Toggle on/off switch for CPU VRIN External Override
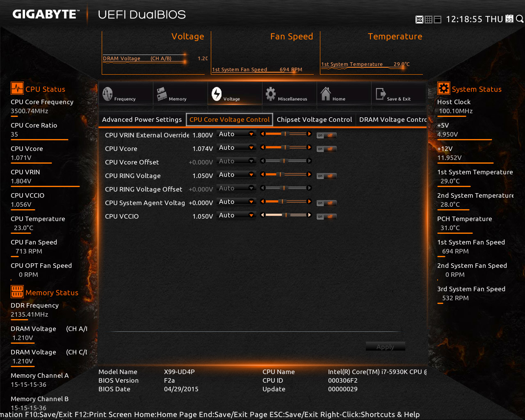 (326, 135)
